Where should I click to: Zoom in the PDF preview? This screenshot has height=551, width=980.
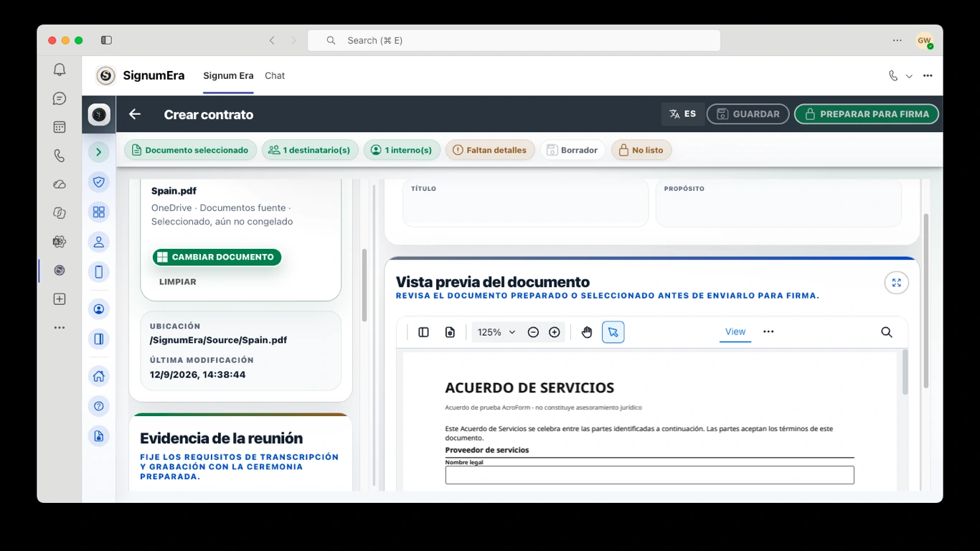pos(555,332)
